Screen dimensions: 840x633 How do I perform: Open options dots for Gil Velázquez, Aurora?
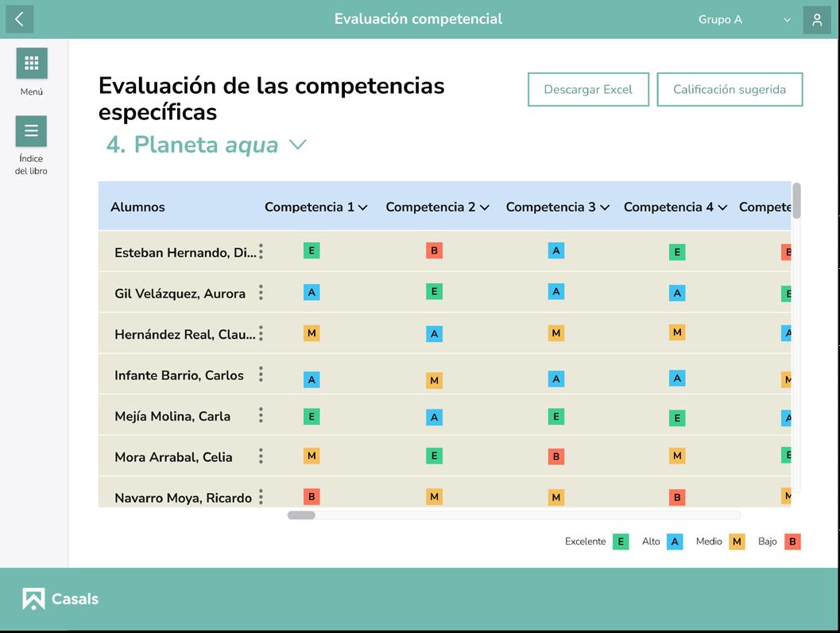(x=261, y=292)
